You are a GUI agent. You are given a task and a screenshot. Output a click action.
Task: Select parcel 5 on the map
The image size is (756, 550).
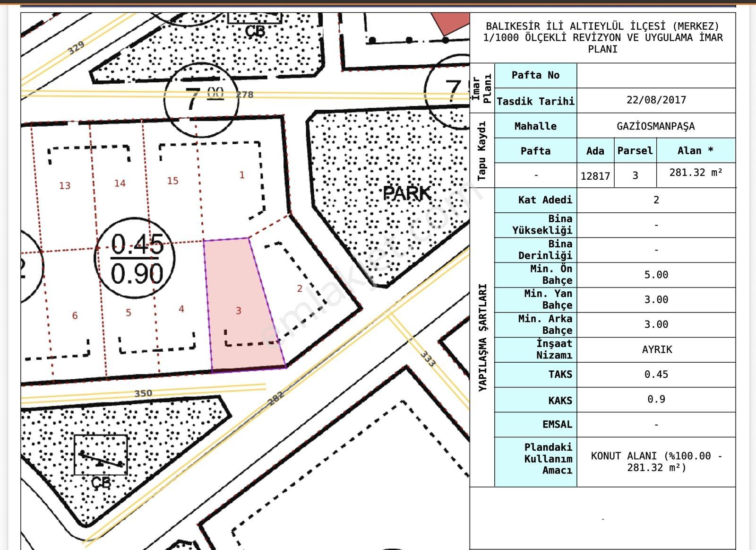coord(129,313)
